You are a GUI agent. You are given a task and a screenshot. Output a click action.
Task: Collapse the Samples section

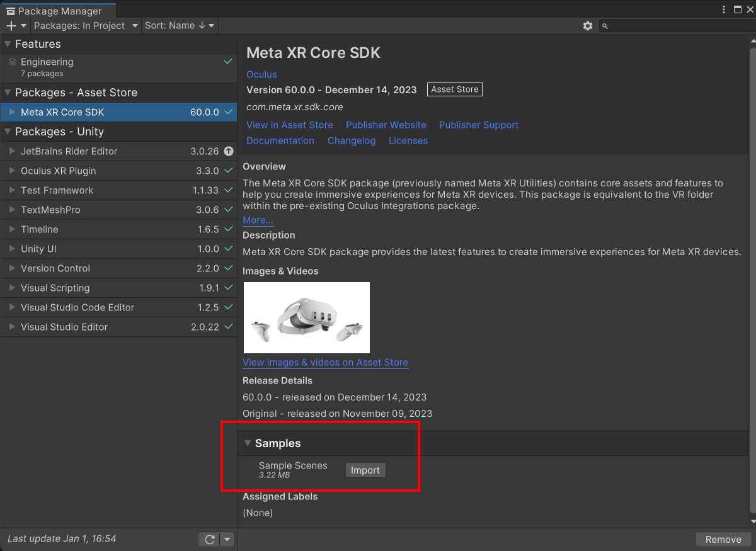coord(248,443)
